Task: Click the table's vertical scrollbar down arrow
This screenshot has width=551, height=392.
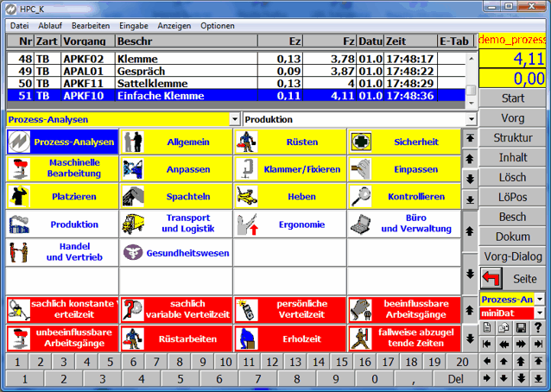Action: pos(471,102)
